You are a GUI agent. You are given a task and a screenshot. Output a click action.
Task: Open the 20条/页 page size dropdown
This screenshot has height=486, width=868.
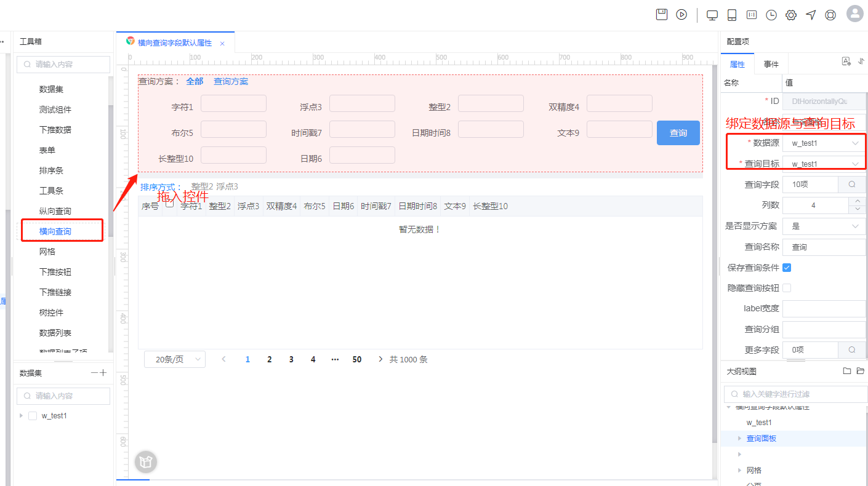click(175, 359)
